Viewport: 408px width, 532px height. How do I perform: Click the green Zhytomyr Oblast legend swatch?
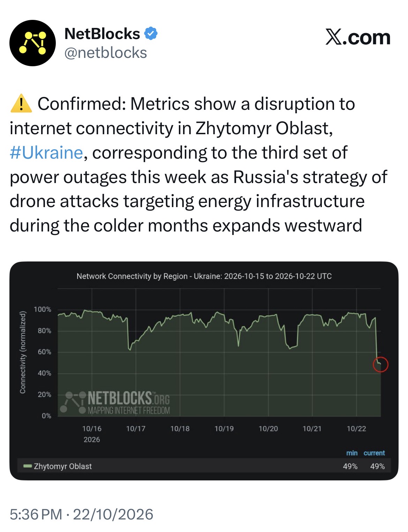coord(28,466)
